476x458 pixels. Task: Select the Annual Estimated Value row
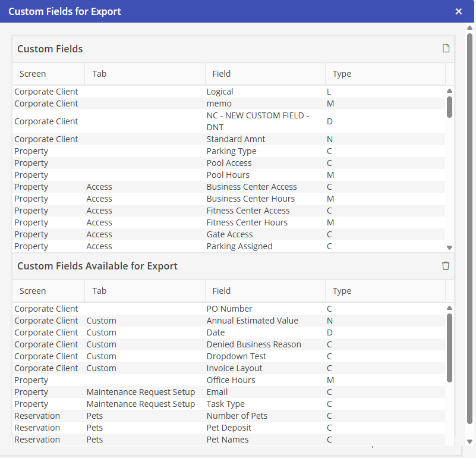point(252,321)
